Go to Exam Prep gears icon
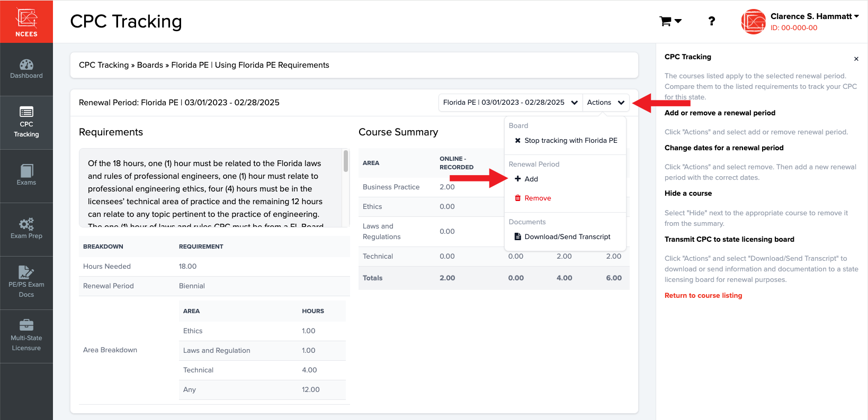This screenshot has width=868, height=420. [26, 223]
